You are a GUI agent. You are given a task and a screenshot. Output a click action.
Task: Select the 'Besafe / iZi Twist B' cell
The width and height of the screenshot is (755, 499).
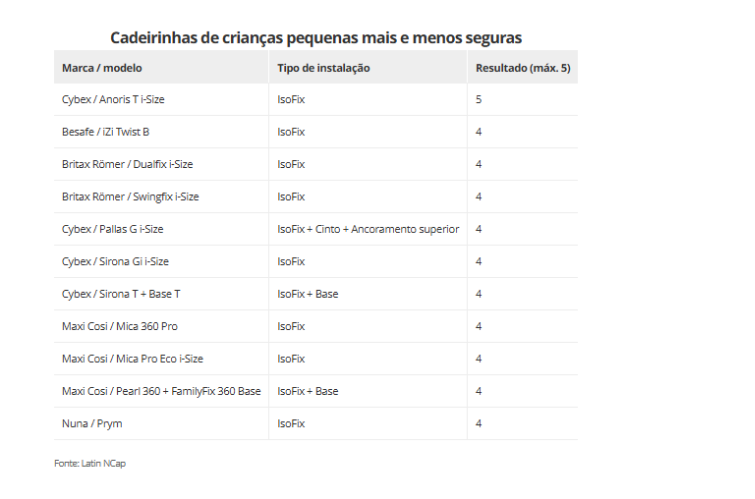106,132
